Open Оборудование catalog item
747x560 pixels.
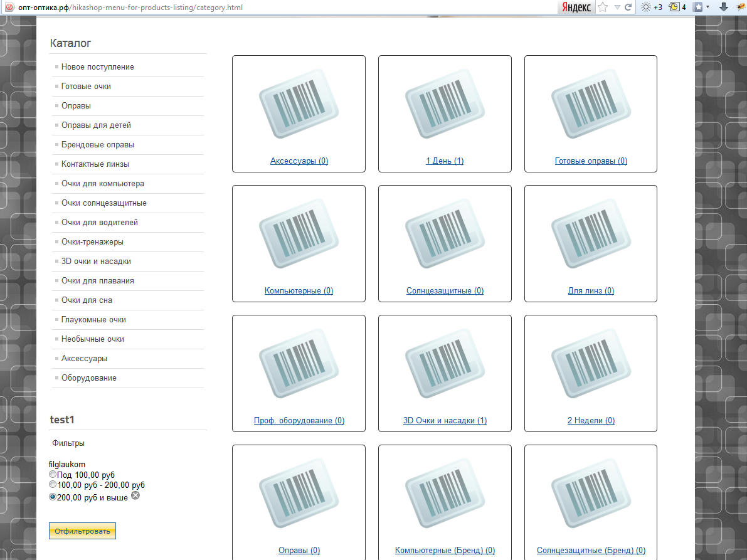pyautogui.click(x=89, y=378)
